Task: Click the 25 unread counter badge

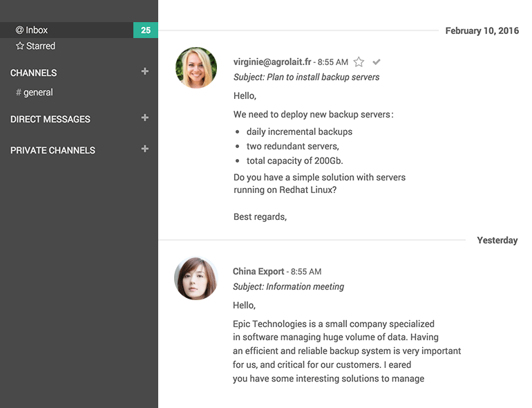Action: 146,30
